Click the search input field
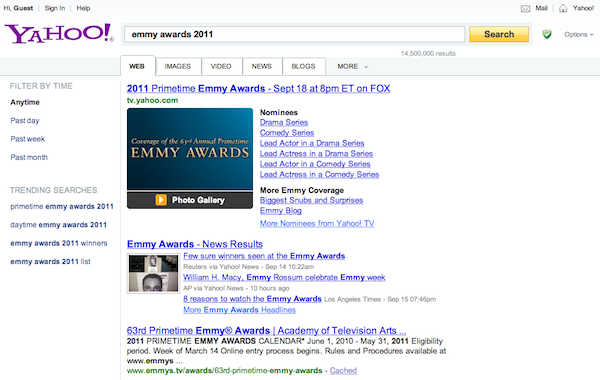The width and height of the screenshot is (600, 380). click(294, 34)
